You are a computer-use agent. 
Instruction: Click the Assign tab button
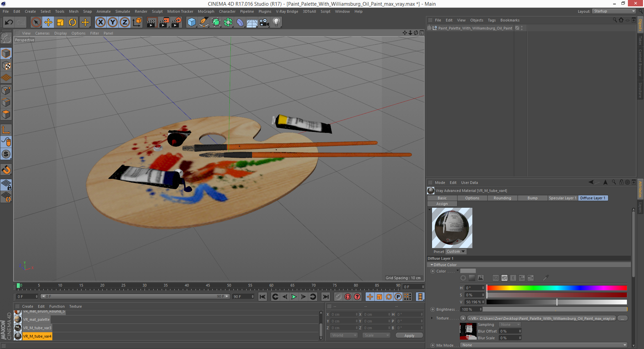coord(442,204)
